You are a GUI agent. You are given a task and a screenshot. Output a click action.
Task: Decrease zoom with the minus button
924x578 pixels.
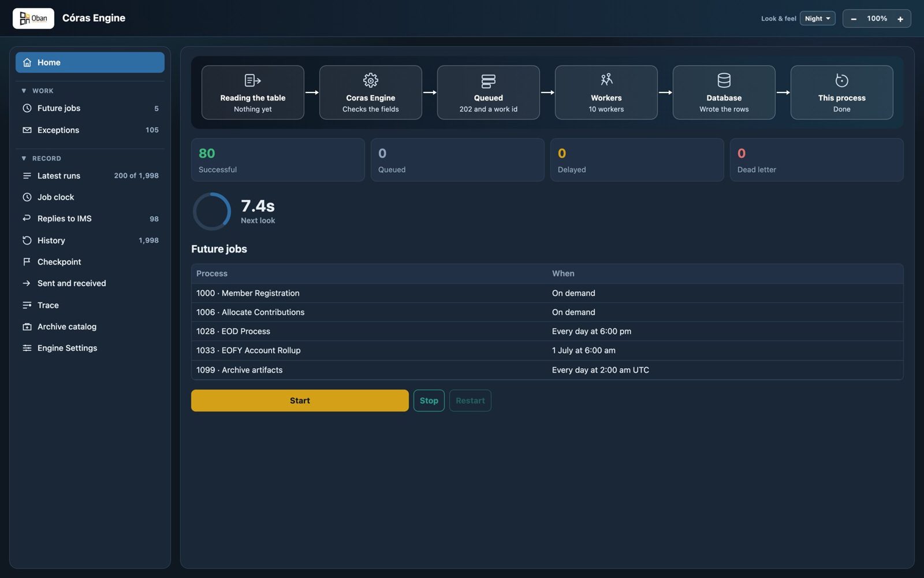[x=854, y=19]
